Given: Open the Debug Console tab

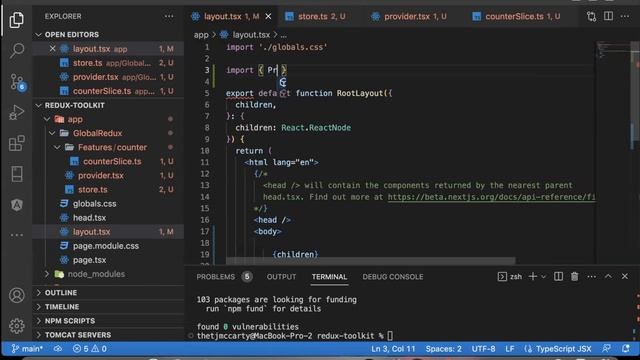Looking at the screenshot, I should pyautogui.click(x=393, y=277).
